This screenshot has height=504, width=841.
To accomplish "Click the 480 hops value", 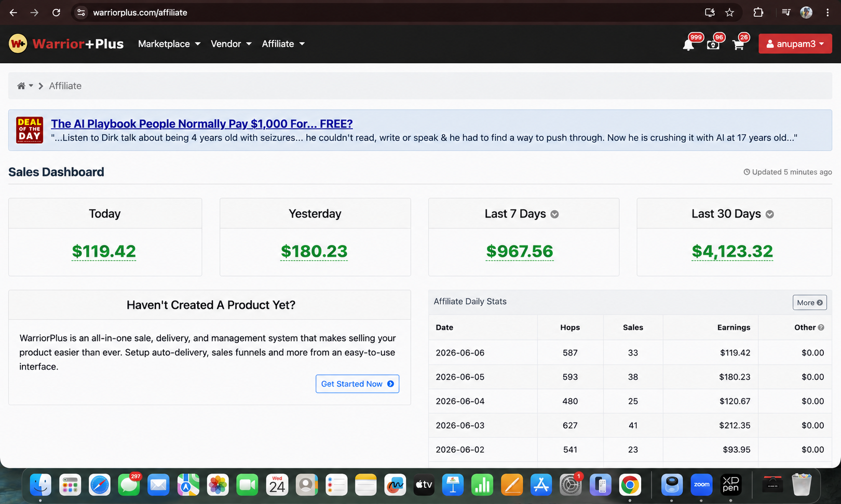I will coord(570,401).
